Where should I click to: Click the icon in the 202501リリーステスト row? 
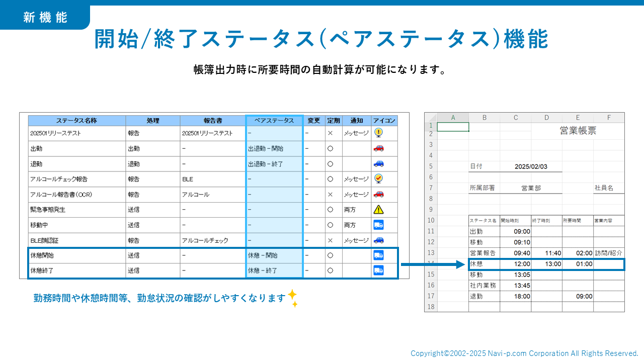(x=379, y=133)
